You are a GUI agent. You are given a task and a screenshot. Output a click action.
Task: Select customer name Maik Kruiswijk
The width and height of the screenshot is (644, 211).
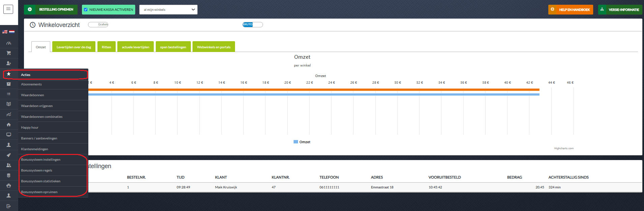226,187
